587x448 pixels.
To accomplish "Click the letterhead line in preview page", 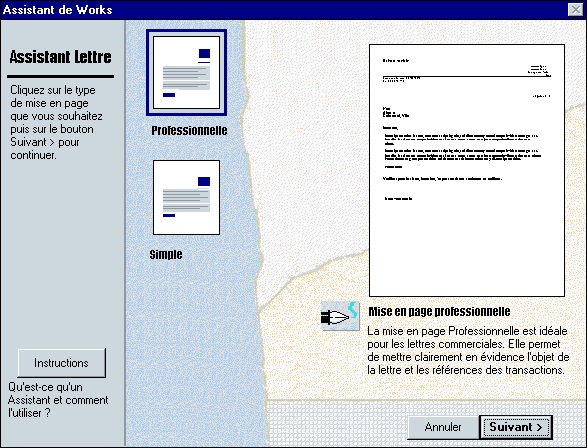I will (467, 77).
